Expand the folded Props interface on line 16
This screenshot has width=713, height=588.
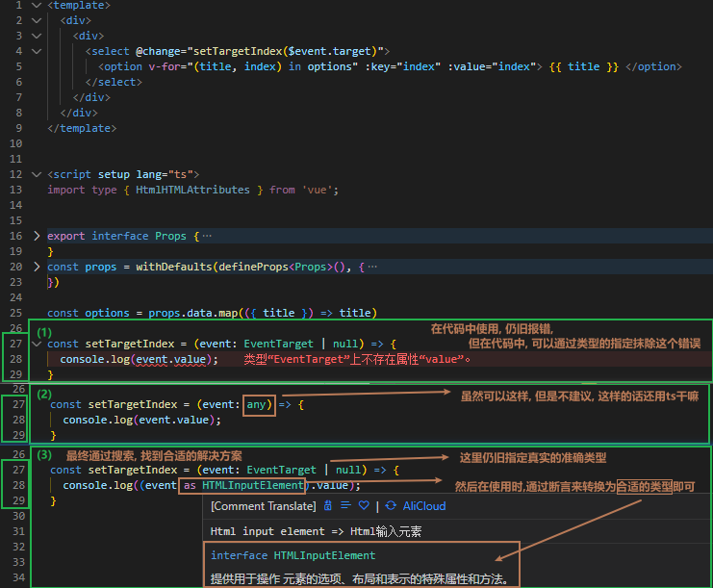[37, 236]
